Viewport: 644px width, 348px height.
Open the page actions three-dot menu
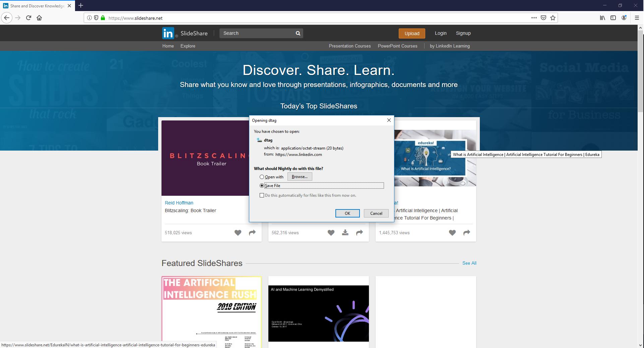pyautogui.click(x=534, y=18)
